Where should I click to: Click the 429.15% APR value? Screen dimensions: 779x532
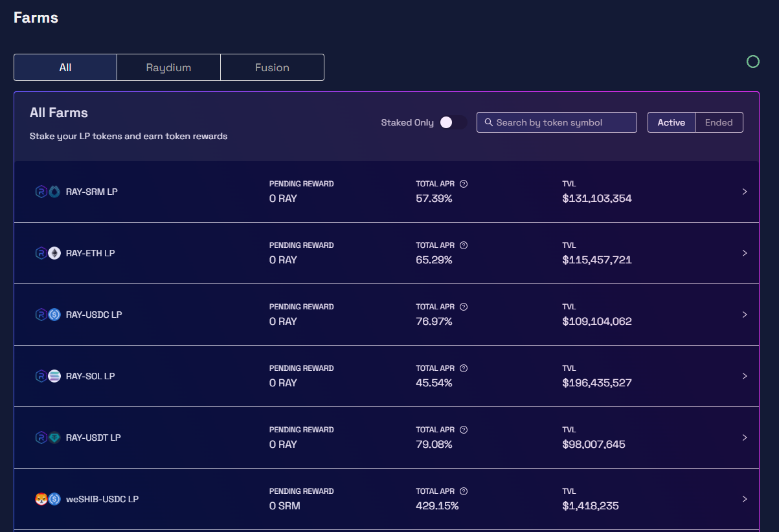click(x=437, y=505)
